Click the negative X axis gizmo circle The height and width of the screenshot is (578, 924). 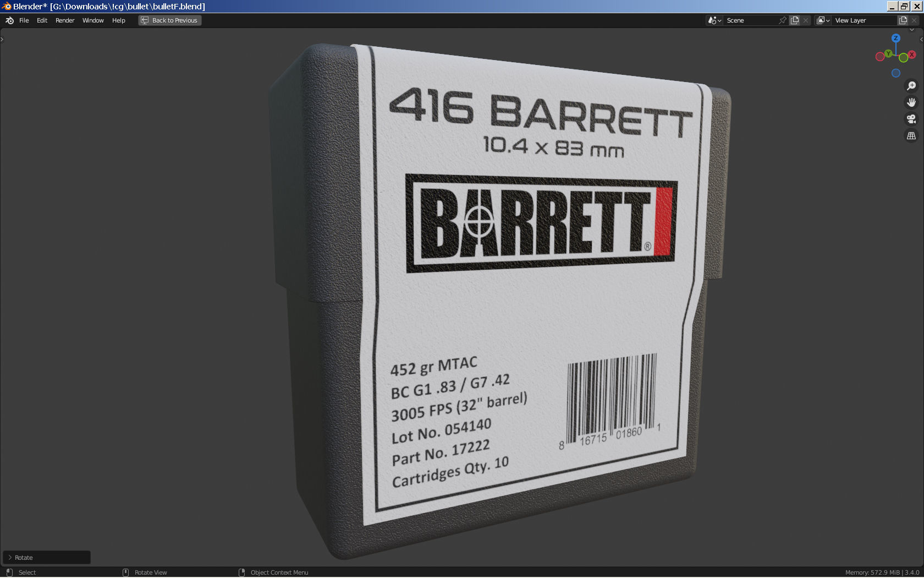tap(880, 56)
